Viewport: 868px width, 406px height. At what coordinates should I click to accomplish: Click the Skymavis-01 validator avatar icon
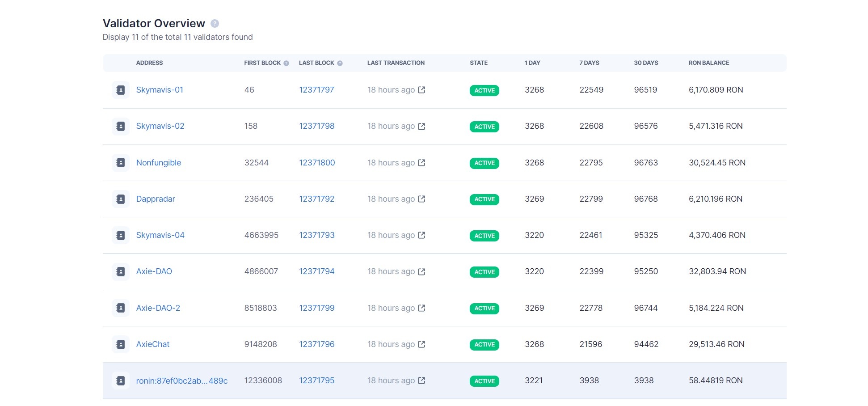pyautogui.click(x=120, y=90)
